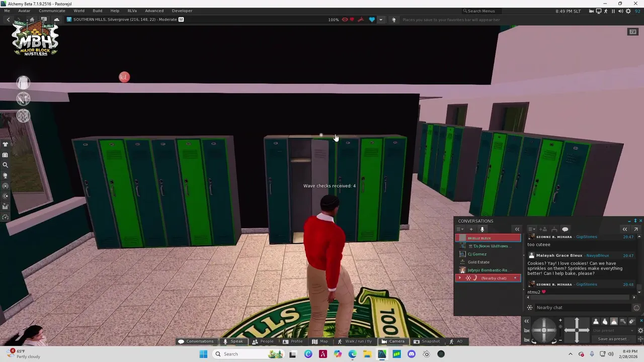The image size is (644, 362).
Task: Open the Build menu
Action: point(97,11)
